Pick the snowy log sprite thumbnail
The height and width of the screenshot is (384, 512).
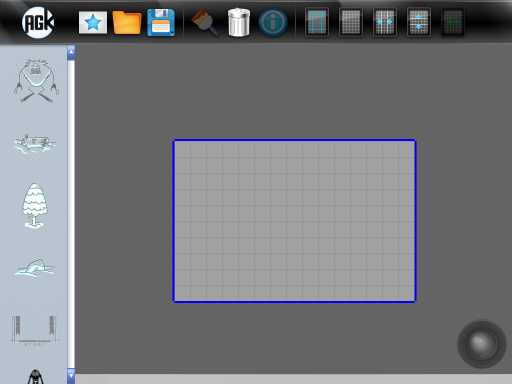tap(35, 144)
